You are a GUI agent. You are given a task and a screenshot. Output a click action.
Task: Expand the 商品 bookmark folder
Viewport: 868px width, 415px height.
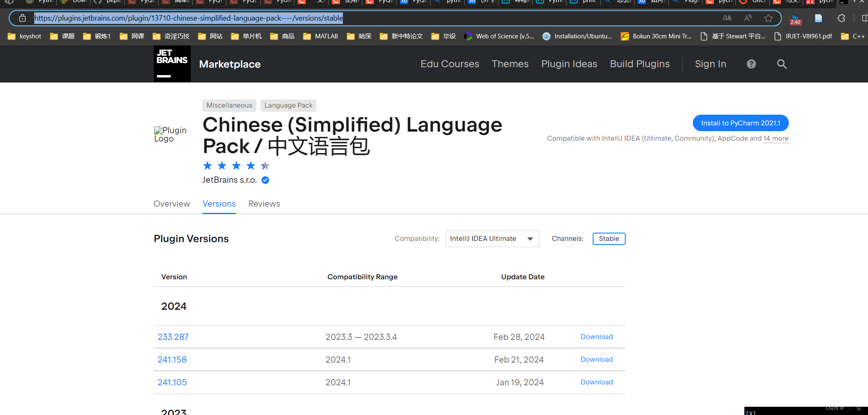[282, 36]
